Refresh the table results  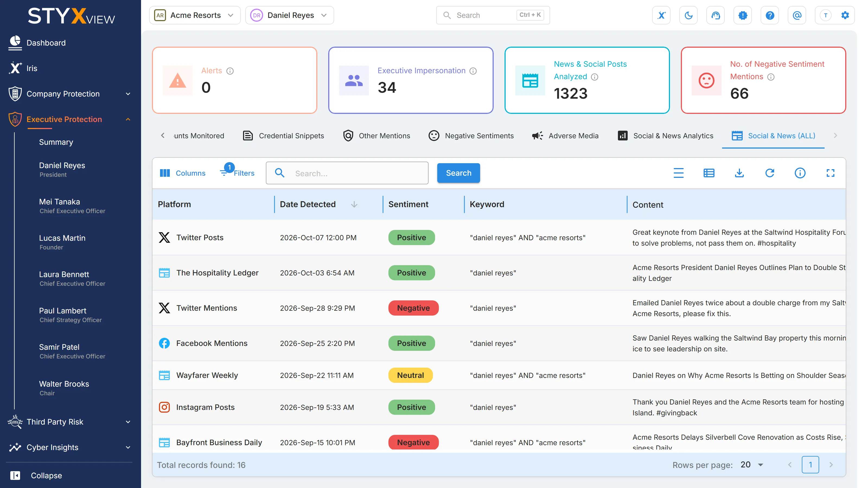point(770,173)
